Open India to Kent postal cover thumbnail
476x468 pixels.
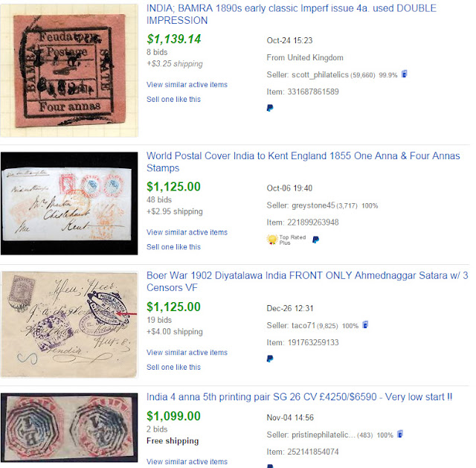coord(69,203)
